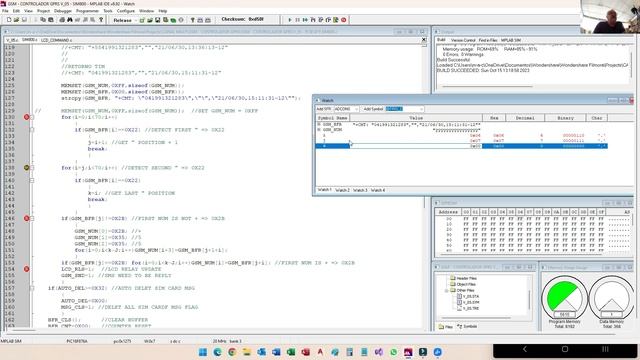640x360 pixels.
Task: Open WhatsApp from the taskbar
Action: 393,352
